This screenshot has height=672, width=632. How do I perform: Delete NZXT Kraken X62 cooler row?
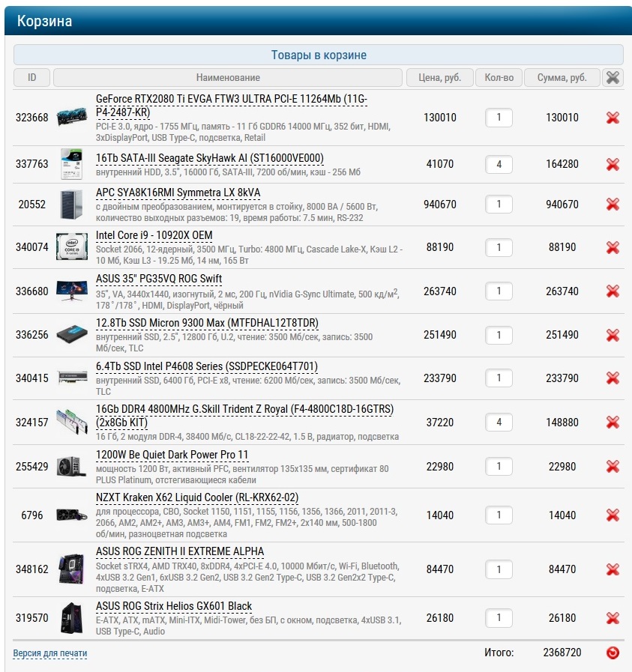[613, 515]
